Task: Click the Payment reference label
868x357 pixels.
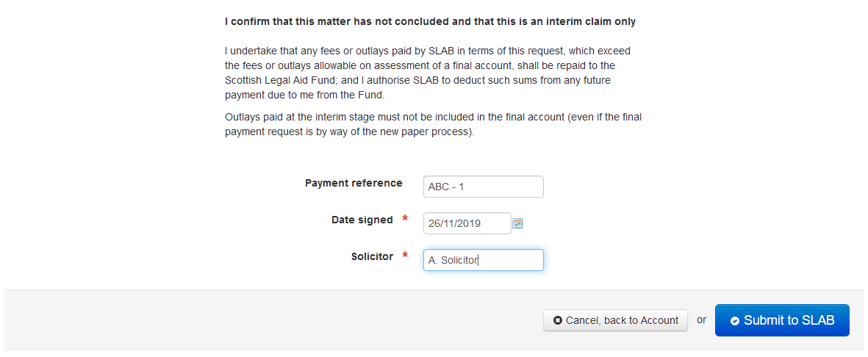Action: click(354, 183)
